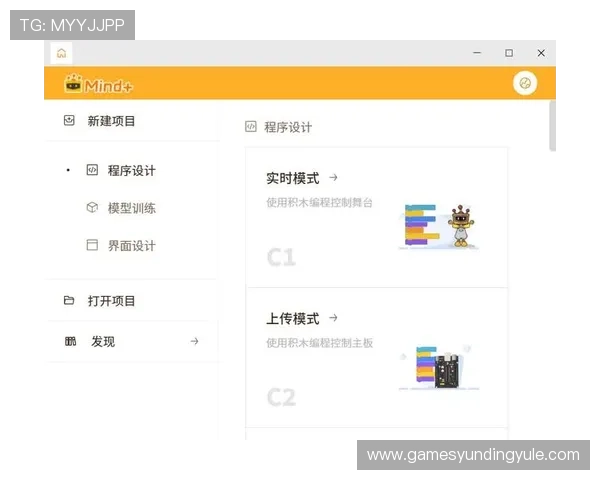The image size is (600, 480).
Task: Expand 发现 with its arrow
Action: pyautogui.click(x=194, y=341)
